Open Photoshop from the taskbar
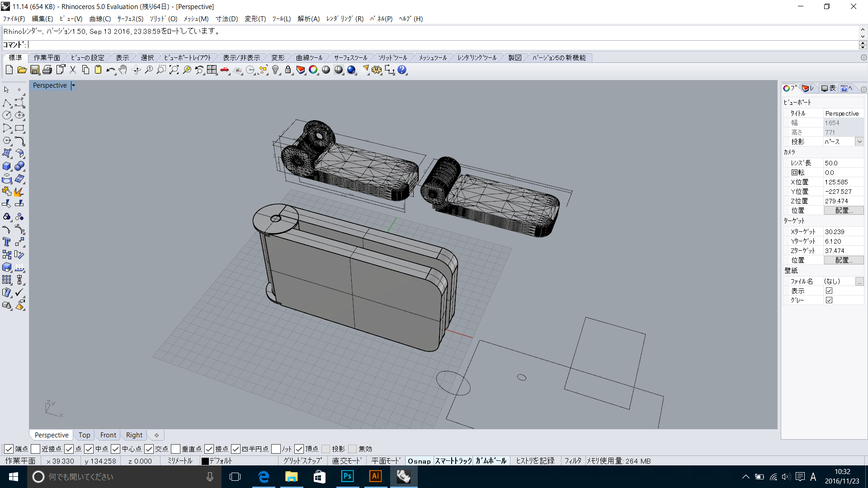This screenshot has width=868, height=488. [347, 476]
